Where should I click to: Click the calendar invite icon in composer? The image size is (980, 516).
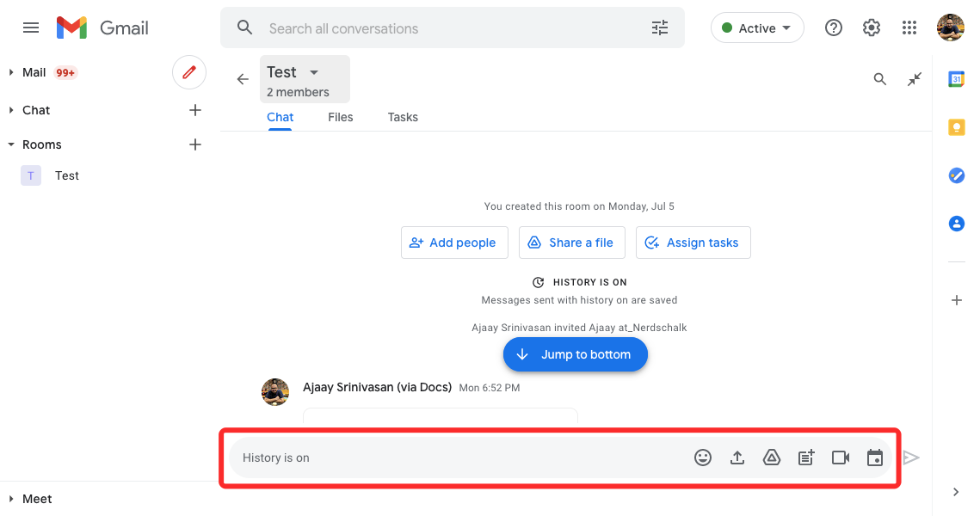pyautogui.click(x=875, y=458)
